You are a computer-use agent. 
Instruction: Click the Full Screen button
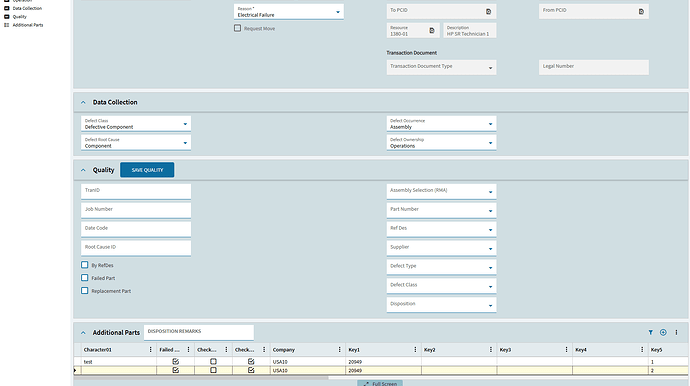[380, 383]
